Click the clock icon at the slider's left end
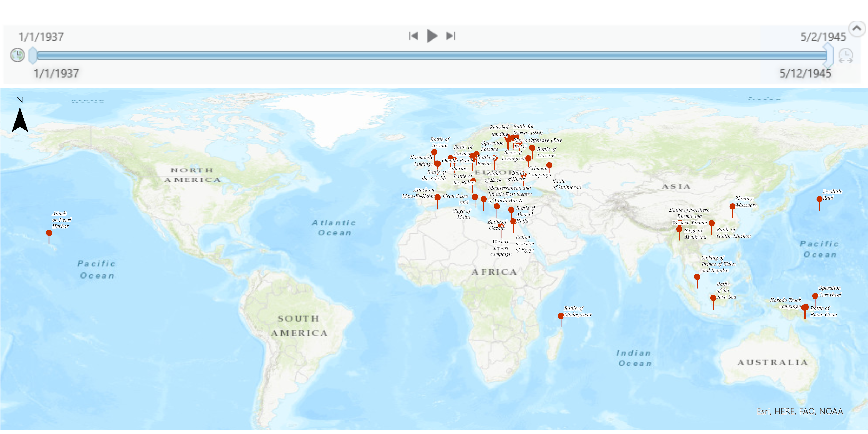868x434 pixels. (x=17, y=55)
